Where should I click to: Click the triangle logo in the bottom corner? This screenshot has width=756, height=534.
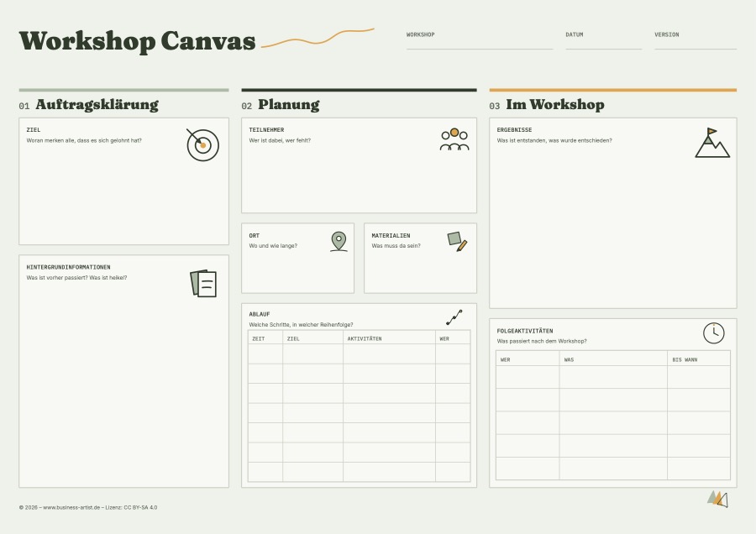[x=717, y=499]
